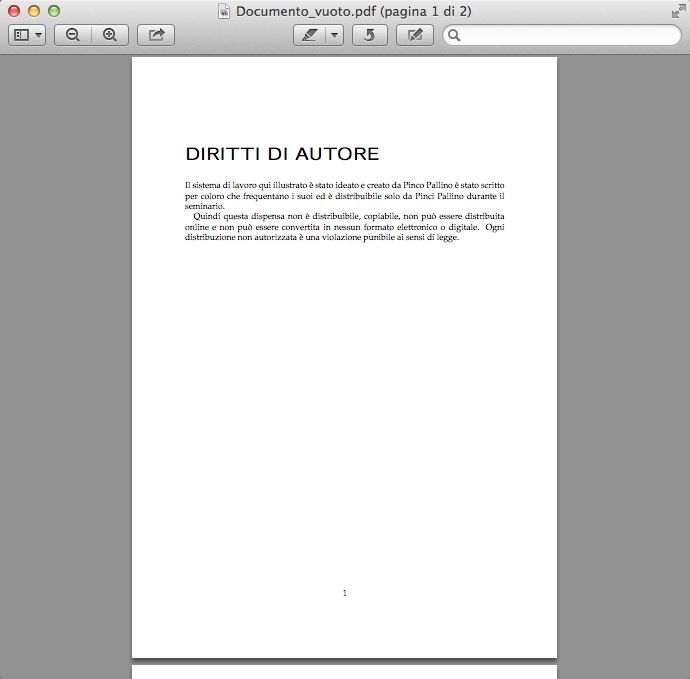This screenshot has width=690, height=679.
Task: Click the PDF document icon in title bar
Action: (225, 11)
